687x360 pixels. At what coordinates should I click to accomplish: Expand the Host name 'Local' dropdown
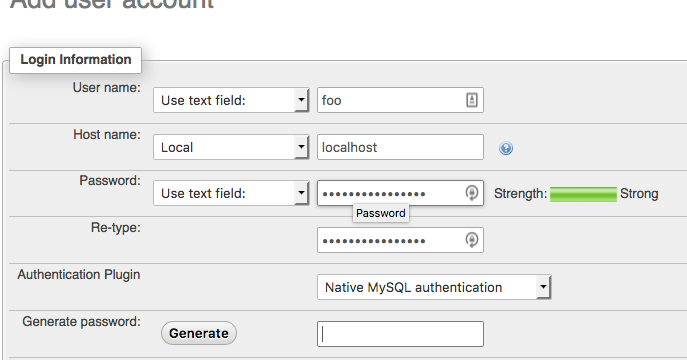click(231, 147)
